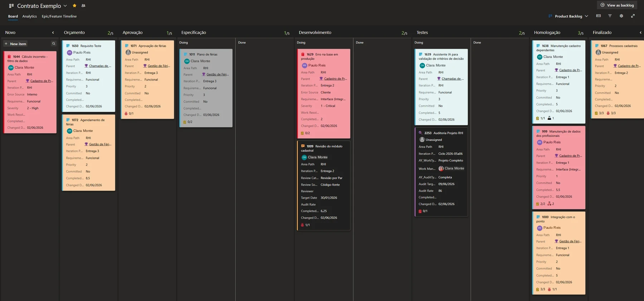Open card 1638 Manutenção cadastro dependentes title

(x=558, y=48)
